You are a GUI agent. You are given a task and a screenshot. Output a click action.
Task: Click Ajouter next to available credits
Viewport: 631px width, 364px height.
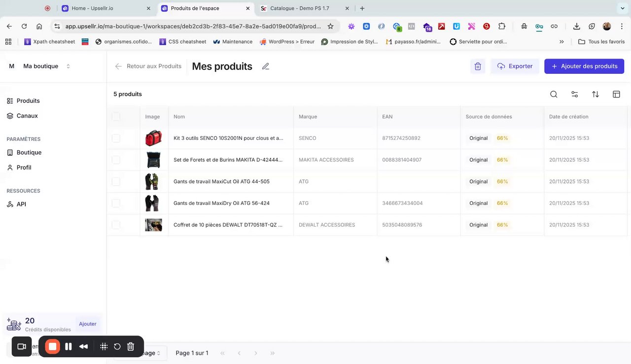point(88,324)
